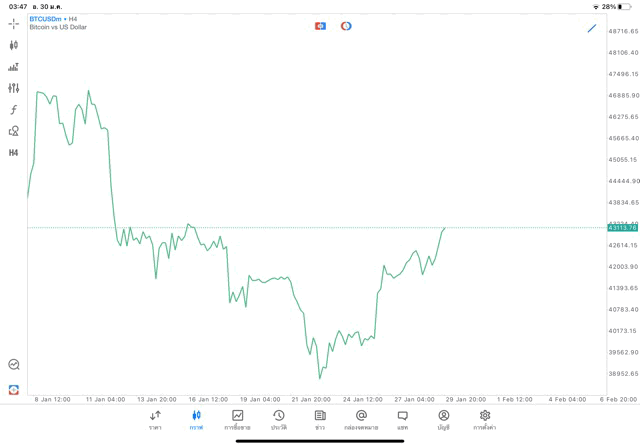Image resolution: width=640 pixels, height=447 pixels.
Task: Open the chart analytics icon at bottom left
Action: click(14, 365)
